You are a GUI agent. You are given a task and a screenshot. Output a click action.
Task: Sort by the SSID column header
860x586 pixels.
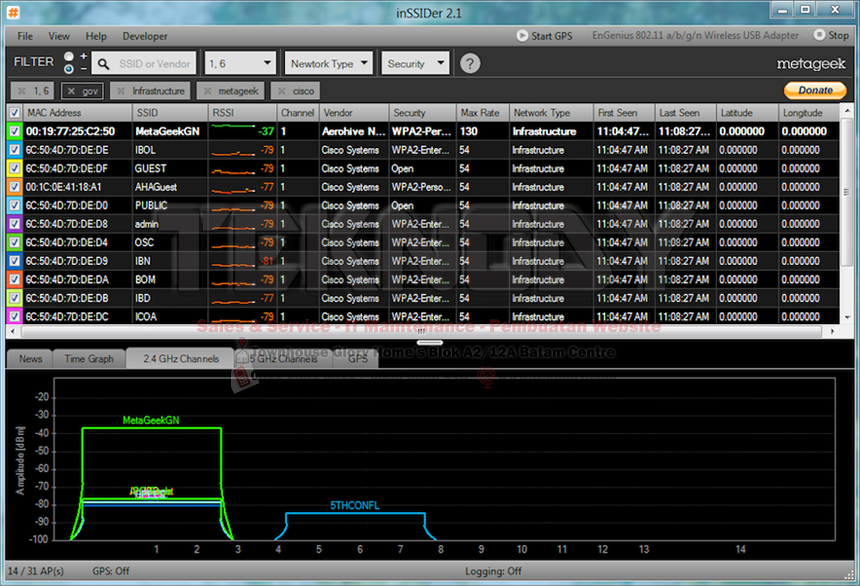[170, 113]
